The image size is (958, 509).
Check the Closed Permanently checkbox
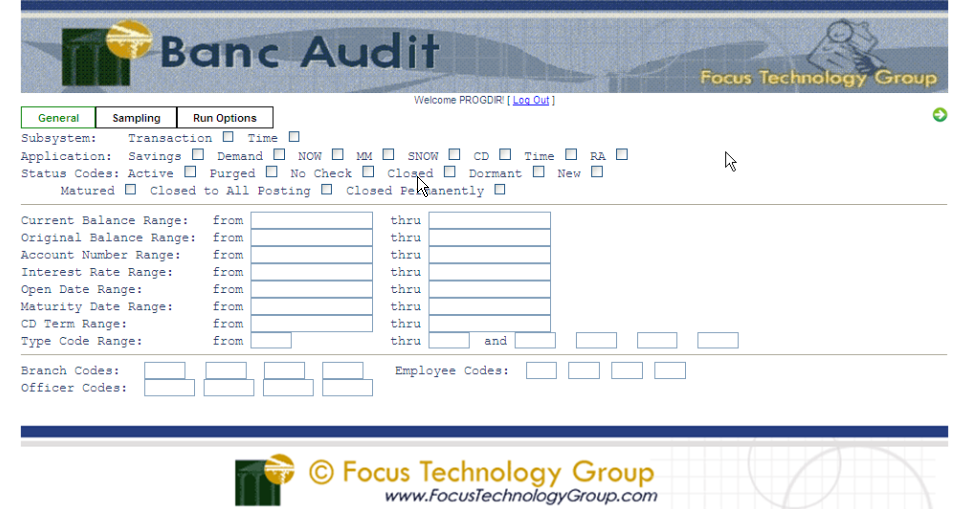pos(500,189)
